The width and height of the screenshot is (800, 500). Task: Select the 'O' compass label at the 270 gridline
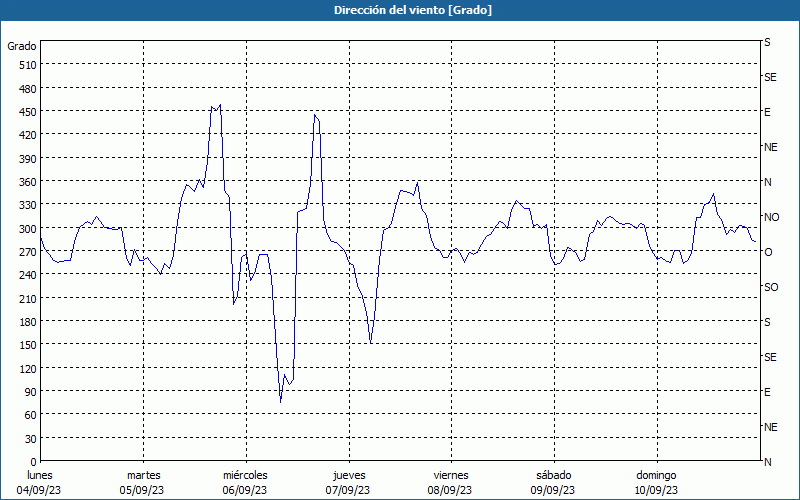(x=768, y=252)
